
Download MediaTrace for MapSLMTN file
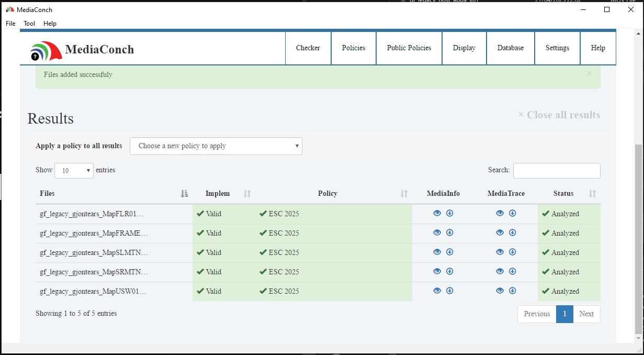(512, 252)
